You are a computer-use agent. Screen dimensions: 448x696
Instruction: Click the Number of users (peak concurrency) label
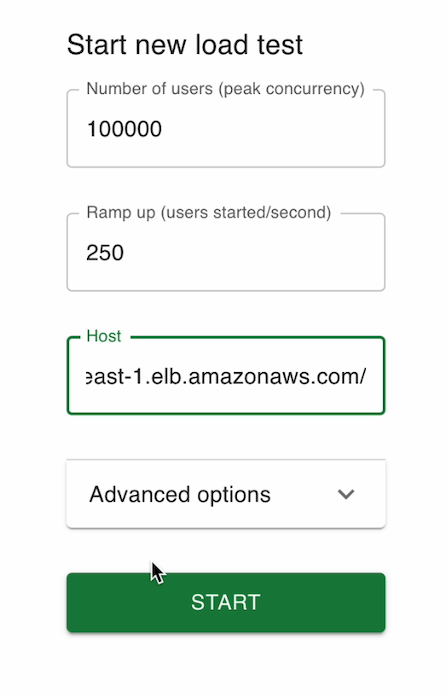pos(226,89)
